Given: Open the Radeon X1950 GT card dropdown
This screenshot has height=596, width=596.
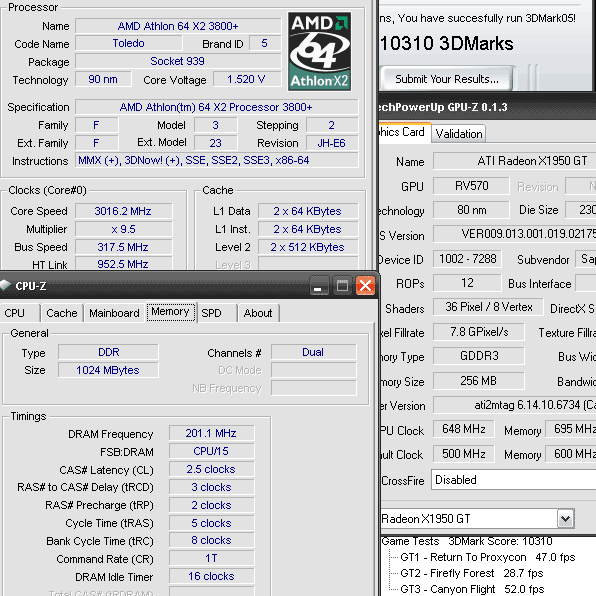Looking at the screenshot, I should click(x=565, y=518).
